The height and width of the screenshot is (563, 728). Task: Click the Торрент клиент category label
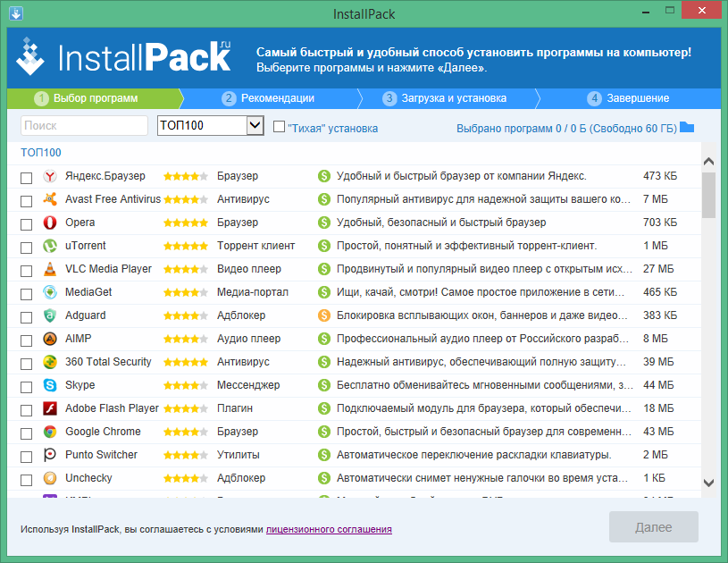coord(255,246)
